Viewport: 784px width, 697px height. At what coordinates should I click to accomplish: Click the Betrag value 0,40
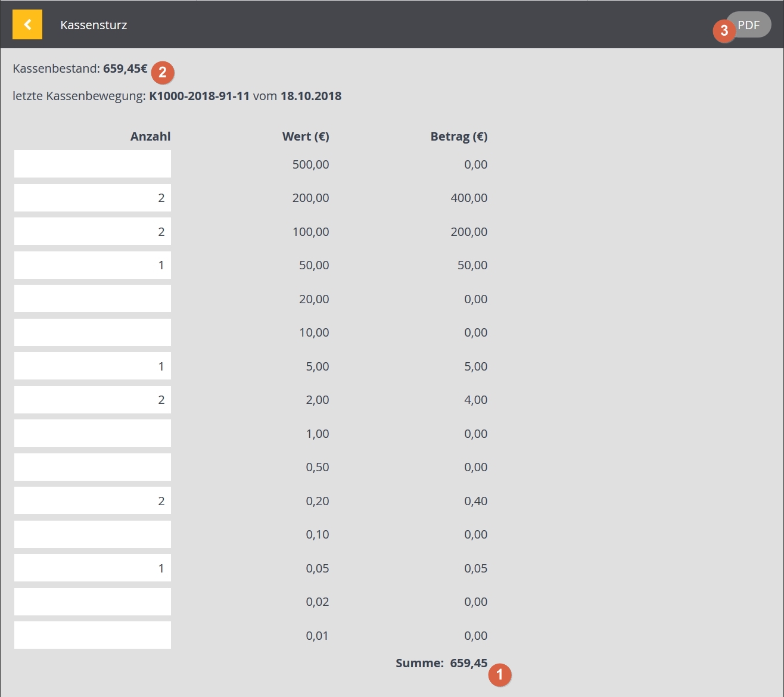coord(475,501)
